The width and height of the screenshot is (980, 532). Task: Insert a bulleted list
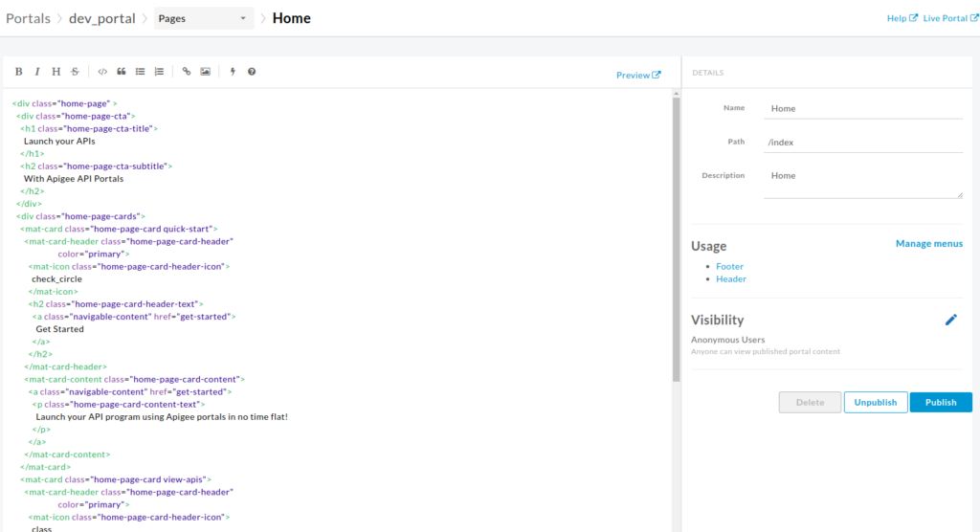141,72
